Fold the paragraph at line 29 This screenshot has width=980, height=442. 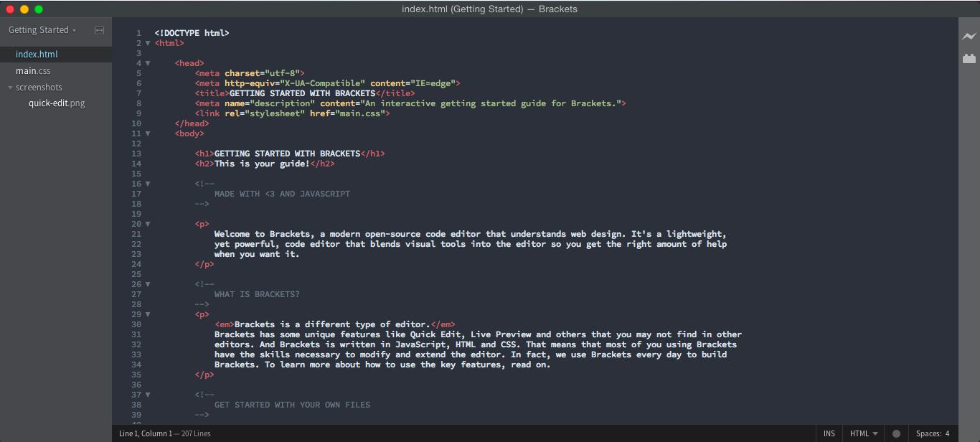pyautogui.click(x=148, y=314)
